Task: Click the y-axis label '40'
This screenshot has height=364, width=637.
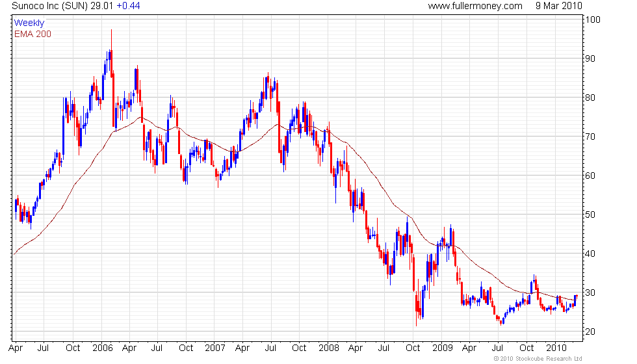Action: pos(590,253)
